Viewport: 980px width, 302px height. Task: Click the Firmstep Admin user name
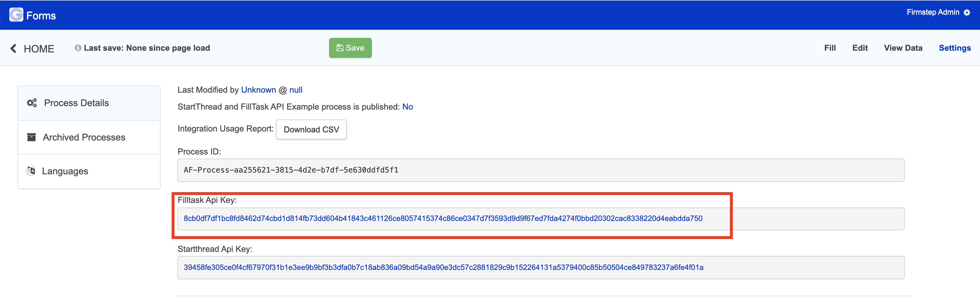click(933, 12)
